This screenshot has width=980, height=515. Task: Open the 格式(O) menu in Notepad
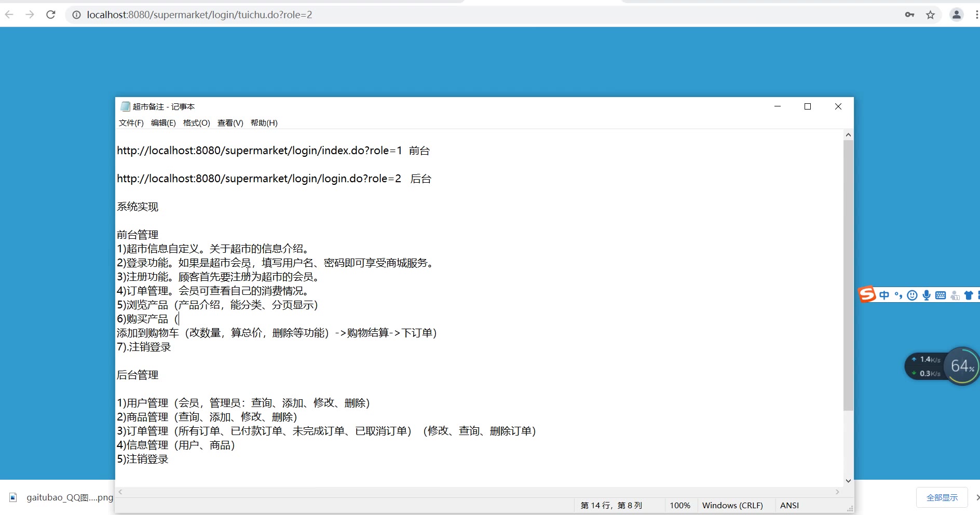[x=196, y=123]
